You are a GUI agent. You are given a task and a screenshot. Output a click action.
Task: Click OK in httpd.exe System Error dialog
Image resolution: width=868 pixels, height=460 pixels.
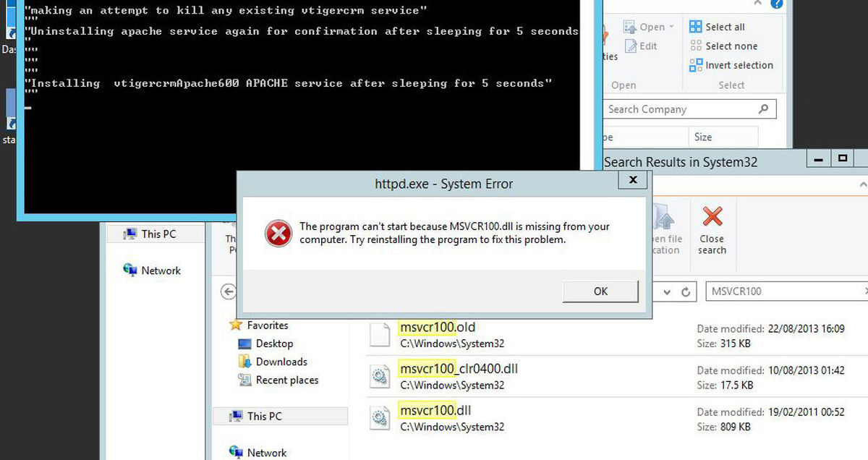[600, 291]
